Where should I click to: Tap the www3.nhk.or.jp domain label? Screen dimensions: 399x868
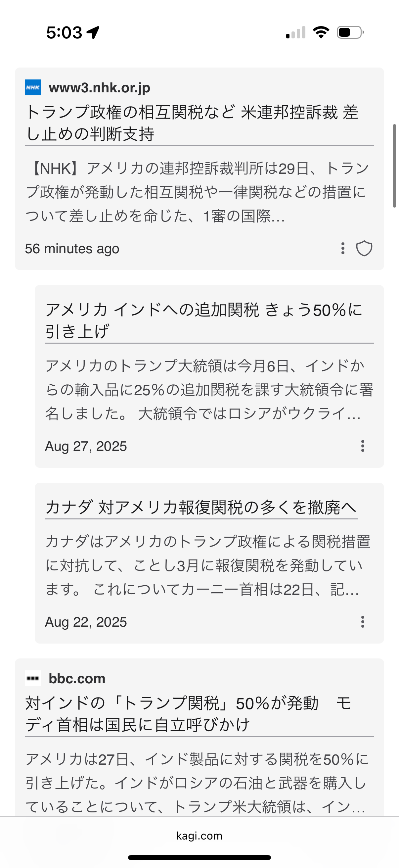pos(99,88)
